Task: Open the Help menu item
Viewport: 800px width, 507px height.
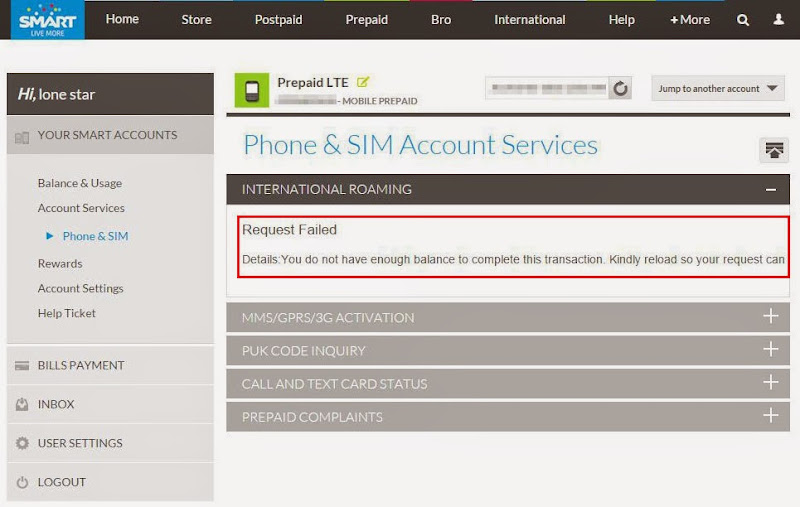Action: click(x=621, y=20)
